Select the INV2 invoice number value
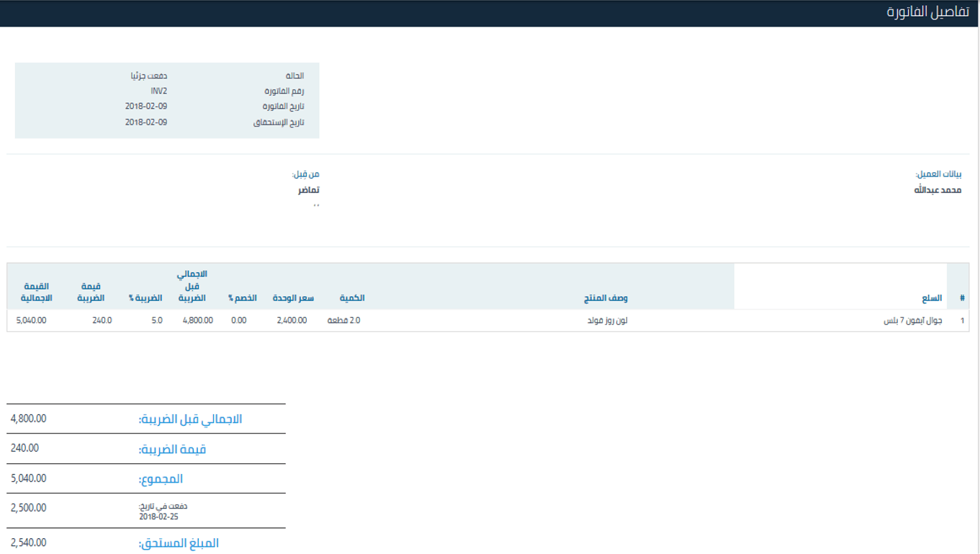 158,91
